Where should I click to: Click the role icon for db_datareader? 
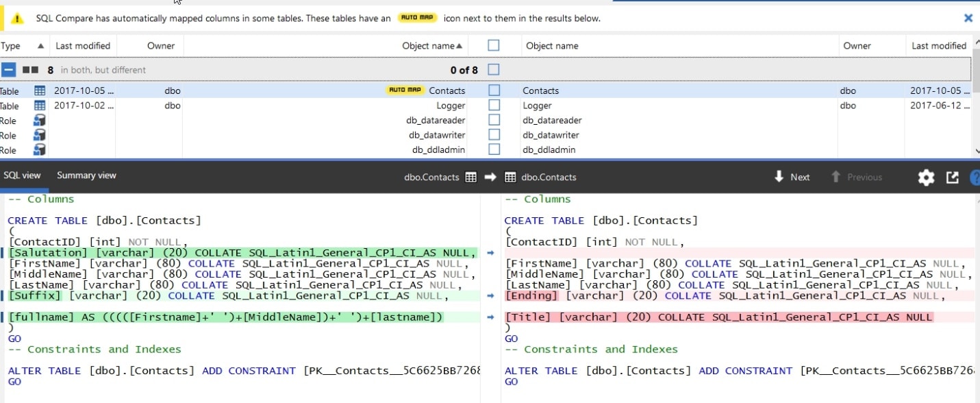40,121
